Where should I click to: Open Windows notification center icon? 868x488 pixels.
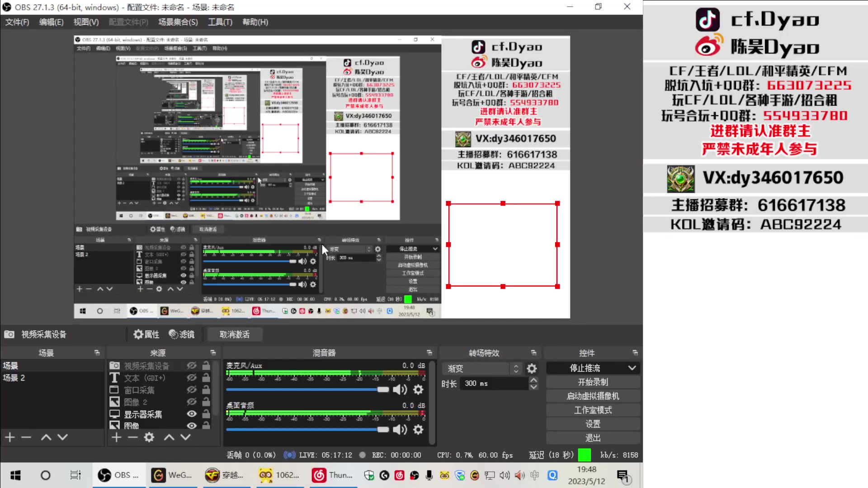coord(623,476)
